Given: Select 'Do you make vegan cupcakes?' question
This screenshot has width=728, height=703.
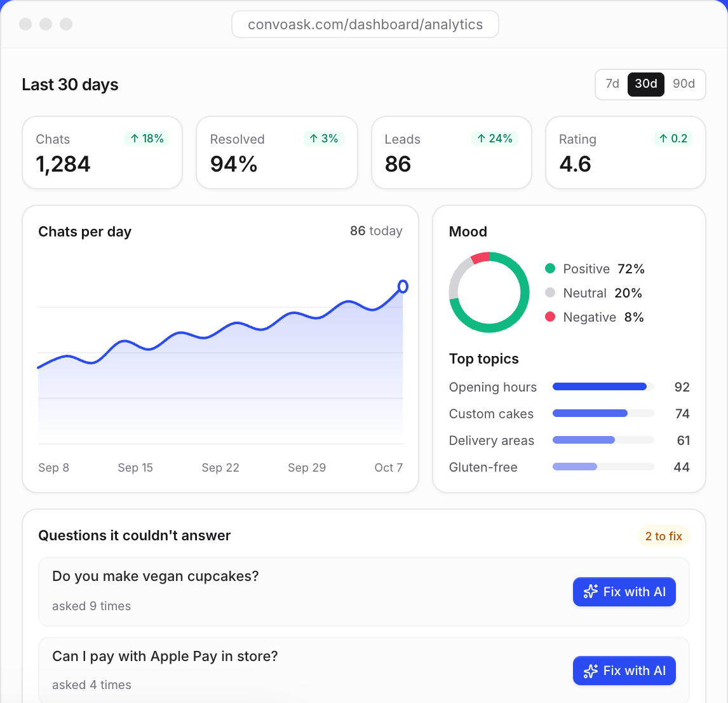Looking at the screenshot, I should 155,576.
